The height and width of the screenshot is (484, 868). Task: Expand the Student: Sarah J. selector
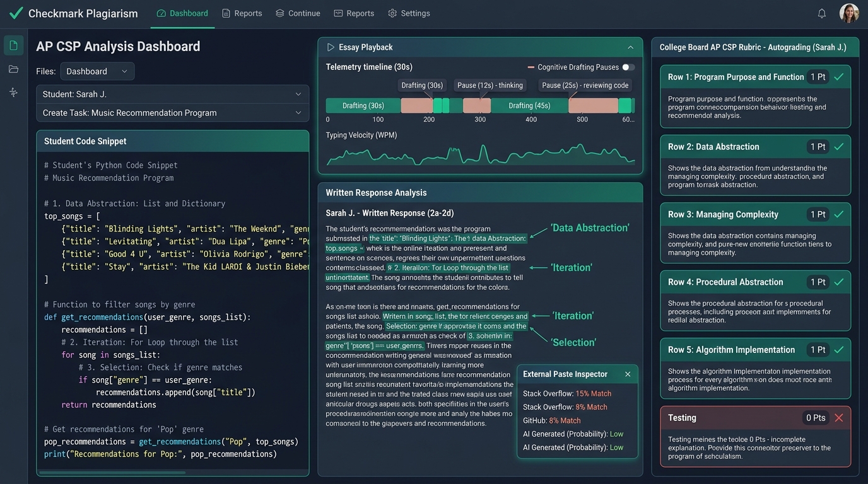click(172, 94)
